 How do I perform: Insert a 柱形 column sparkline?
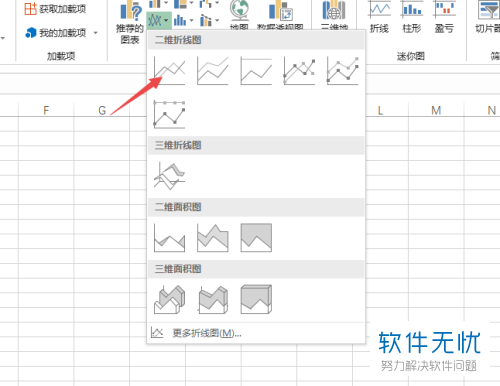412,17
